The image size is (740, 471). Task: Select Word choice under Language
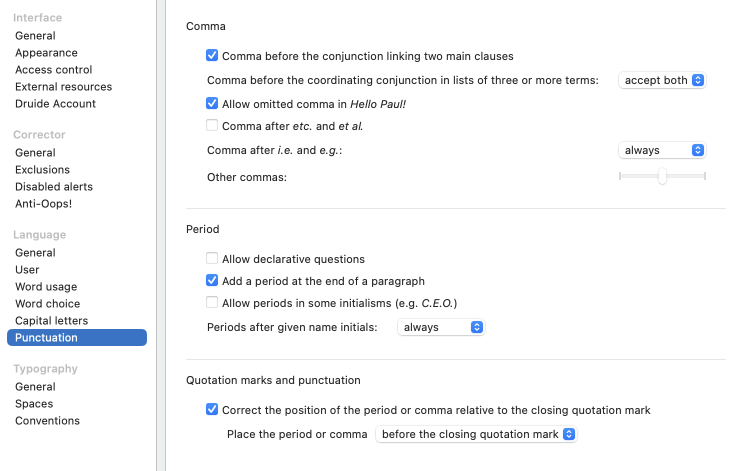(48, 304)
